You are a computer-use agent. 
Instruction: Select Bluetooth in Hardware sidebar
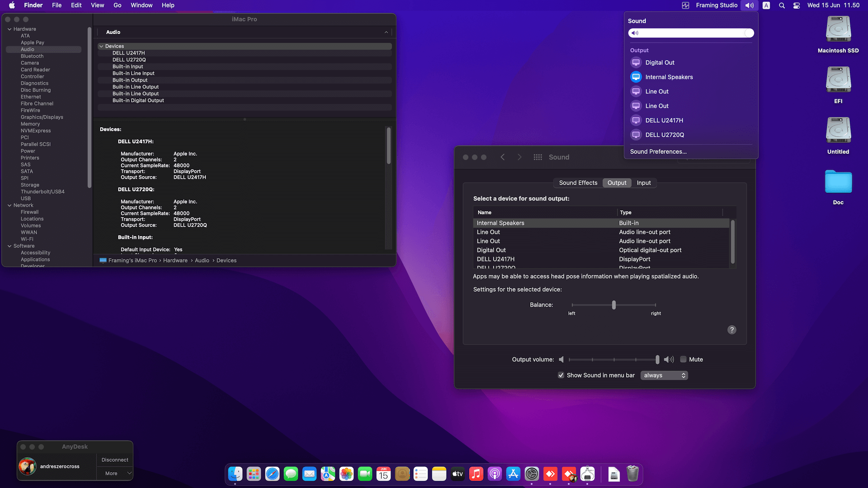[32, 56]
